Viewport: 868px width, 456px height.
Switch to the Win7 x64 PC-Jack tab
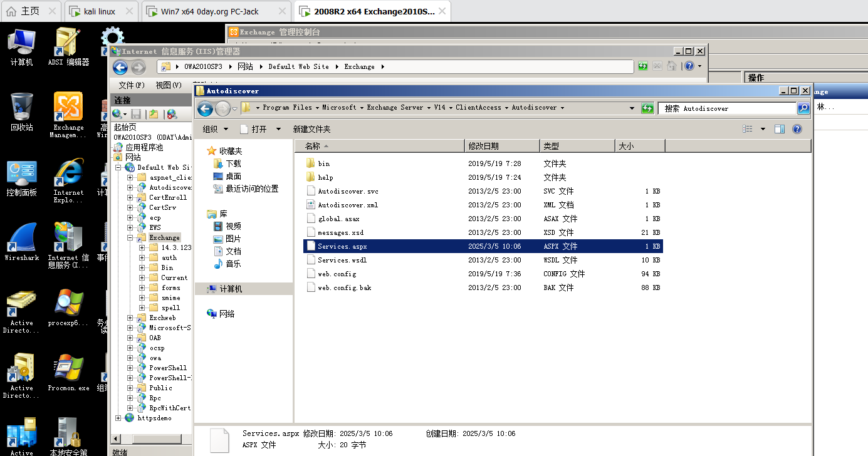pyautogui.click(x=217, y=11)
